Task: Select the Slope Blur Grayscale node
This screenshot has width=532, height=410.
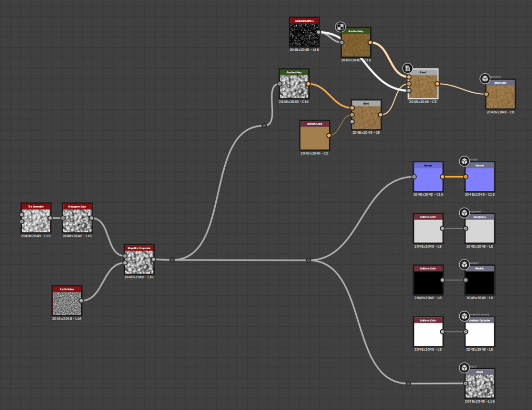Action: tap(139, 262)
